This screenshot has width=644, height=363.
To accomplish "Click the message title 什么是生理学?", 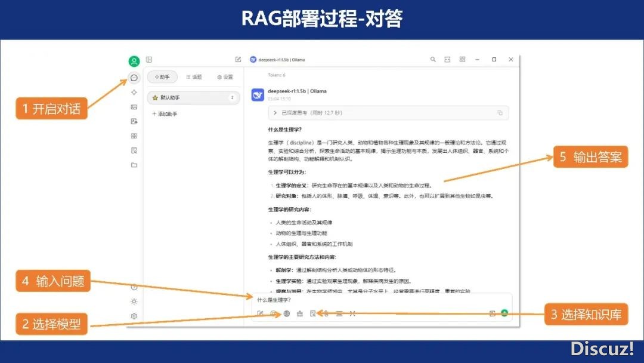I will [285, 130].
